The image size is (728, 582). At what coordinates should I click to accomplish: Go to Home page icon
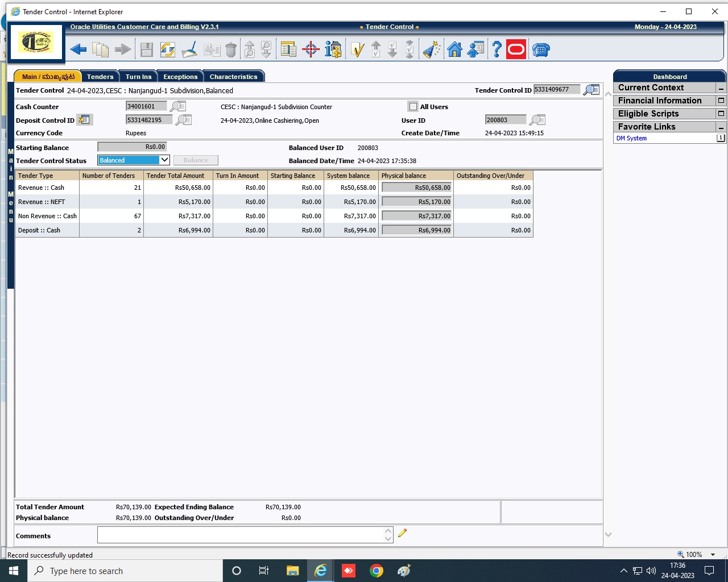(x=454, y=50)
